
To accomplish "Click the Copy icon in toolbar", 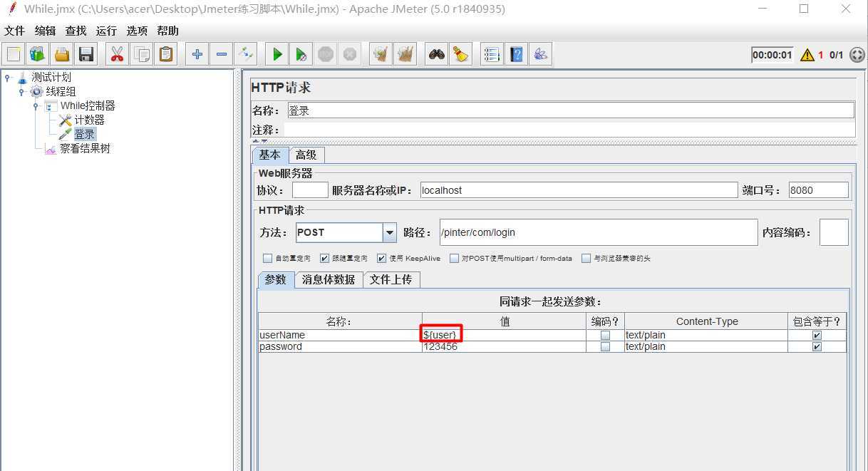I will (x=142, y=54).
